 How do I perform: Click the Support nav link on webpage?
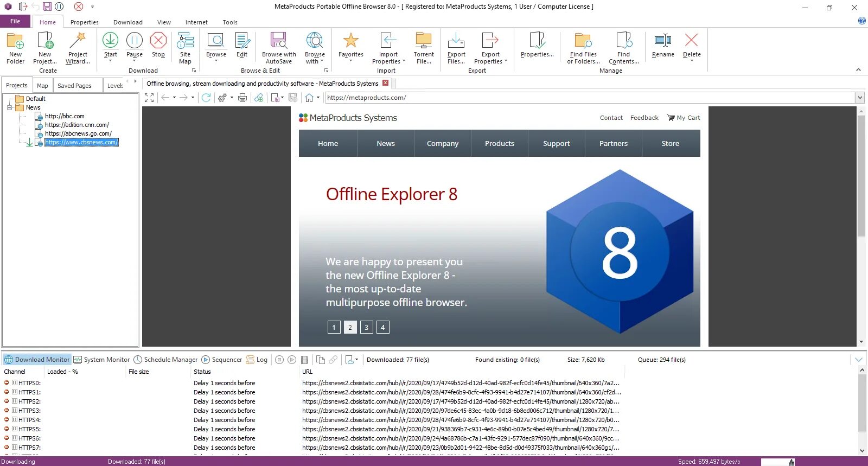[x=557, y=143]
